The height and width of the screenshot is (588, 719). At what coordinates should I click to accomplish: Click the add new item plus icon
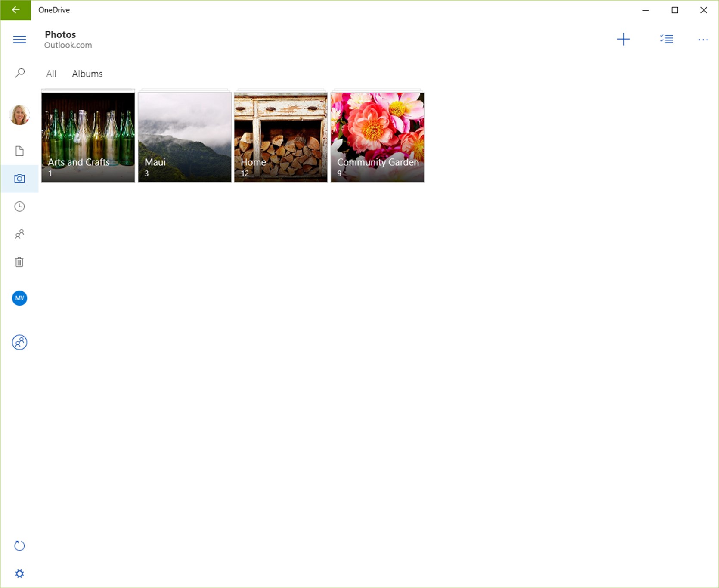click(624, 39)
